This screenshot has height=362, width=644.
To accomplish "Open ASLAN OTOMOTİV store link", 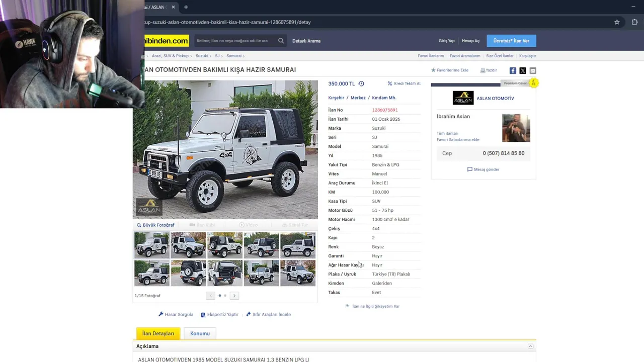I will tap(495, 99).
